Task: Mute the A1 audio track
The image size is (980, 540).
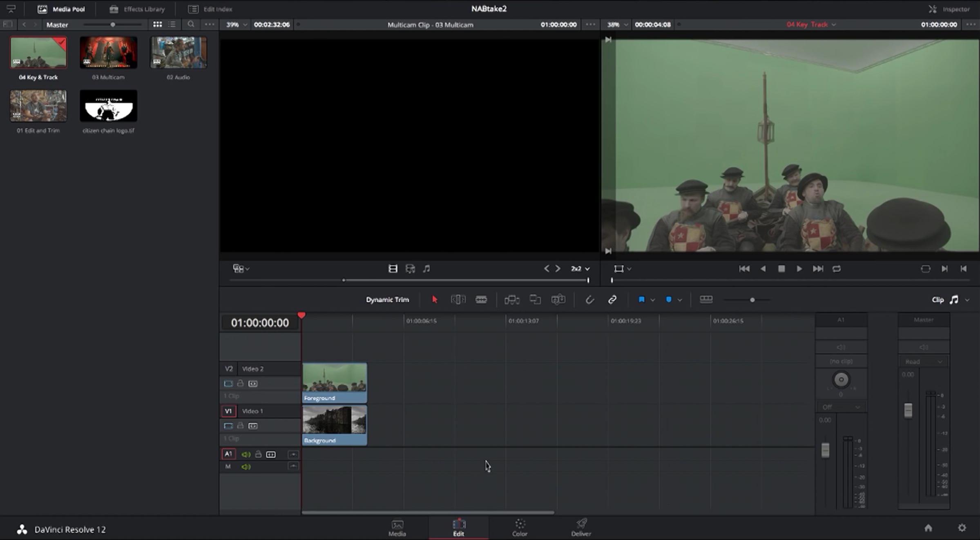Action: pyautogui.click(x=246, y=454)
